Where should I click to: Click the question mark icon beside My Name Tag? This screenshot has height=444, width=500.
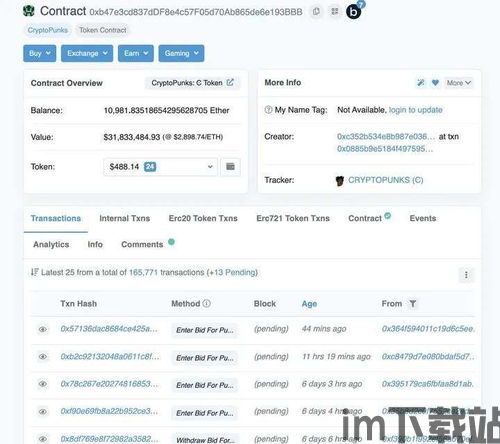point(268,110)
